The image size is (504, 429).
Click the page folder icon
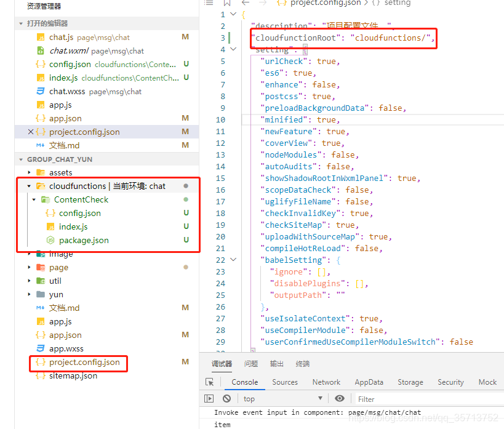[x=41, y=267]
